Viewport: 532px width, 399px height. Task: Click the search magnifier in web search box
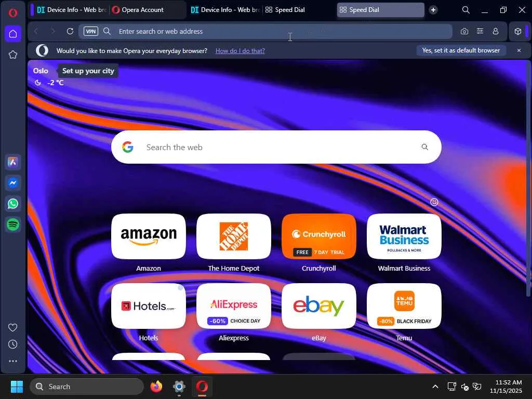click(425, 147)
